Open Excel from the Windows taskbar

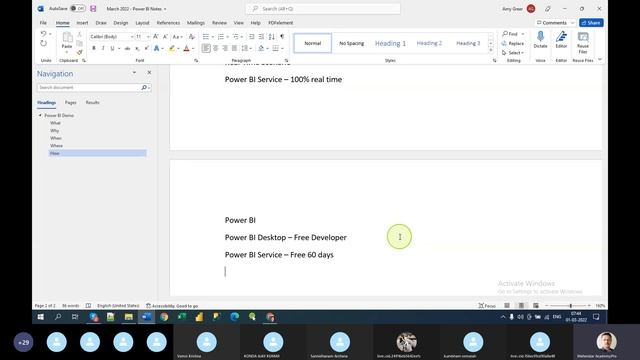click(x=182, y=317)
